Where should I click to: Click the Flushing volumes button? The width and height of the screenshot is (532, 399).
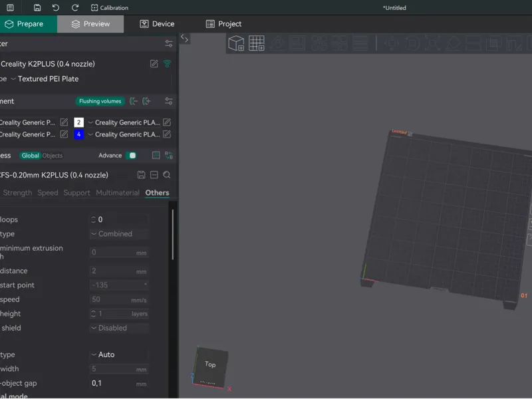[x=100, y=101]
